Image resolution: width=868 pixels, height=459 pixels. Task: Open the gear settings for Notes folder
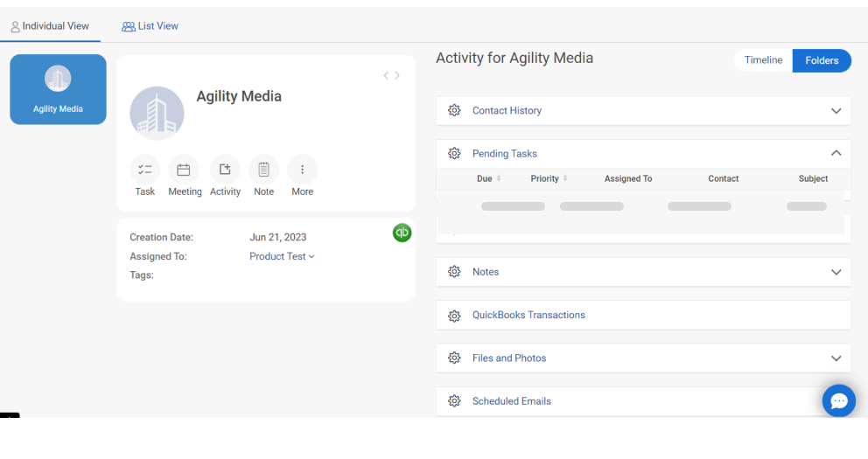point(454,272)
